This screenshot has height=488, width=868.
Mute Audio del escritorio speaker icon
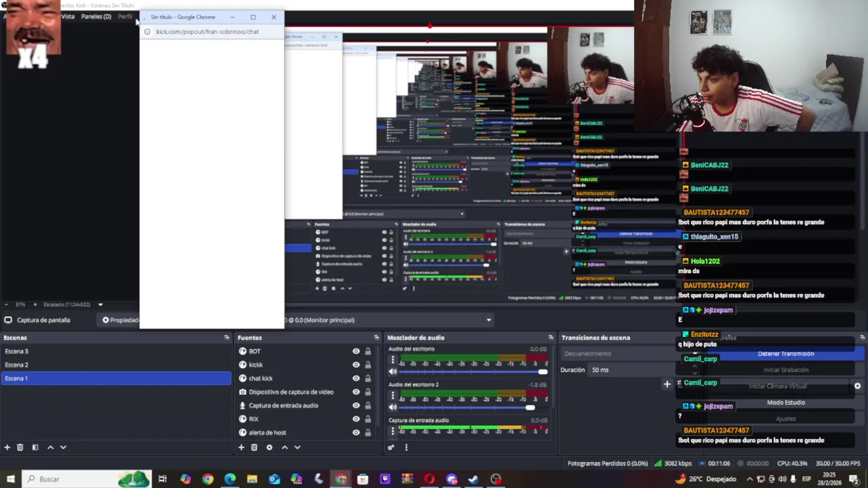tap(393, 371)
